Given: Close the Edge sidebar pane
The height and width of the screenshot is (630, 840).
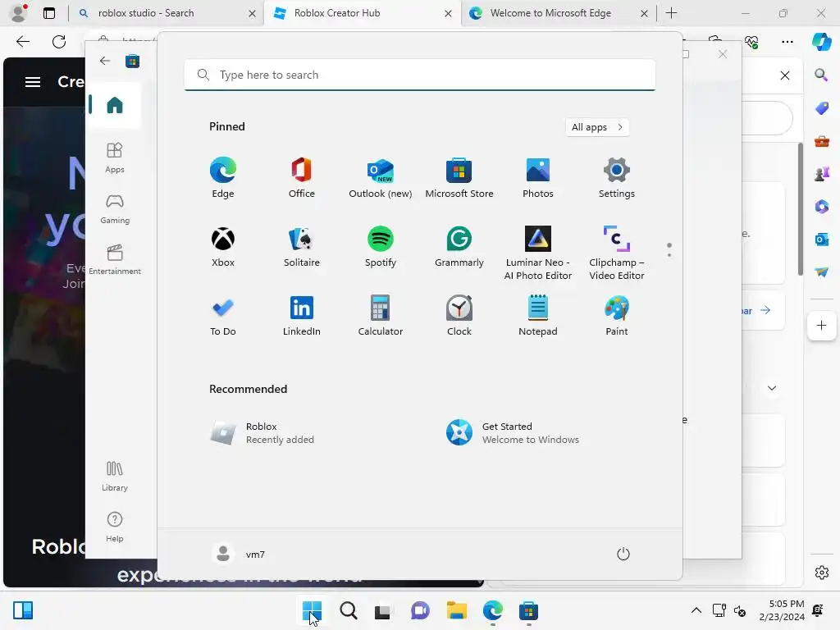Looking at the screenshot, I should (x=785, y=75).
